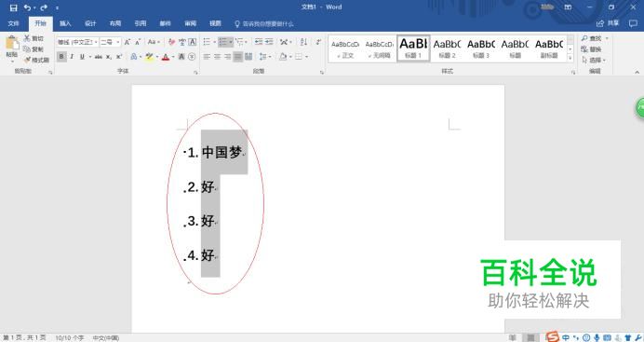Select the 格式刷 (Format Painter) tool
The height and width of the screenshot is (342, 644).
click(36, 60)
